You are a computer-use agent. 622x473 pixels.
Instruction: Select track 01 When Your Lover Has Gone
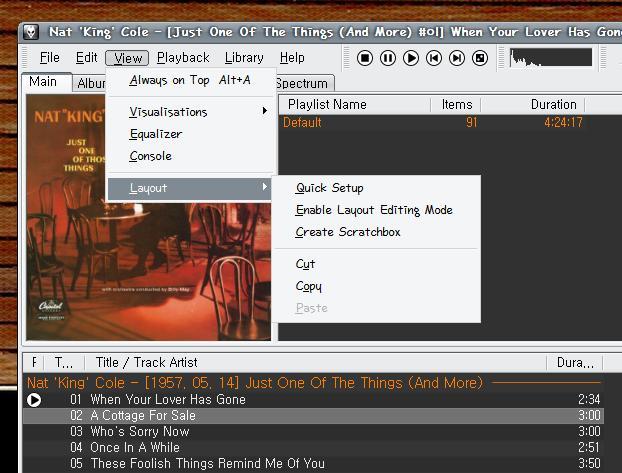[313, 400]
